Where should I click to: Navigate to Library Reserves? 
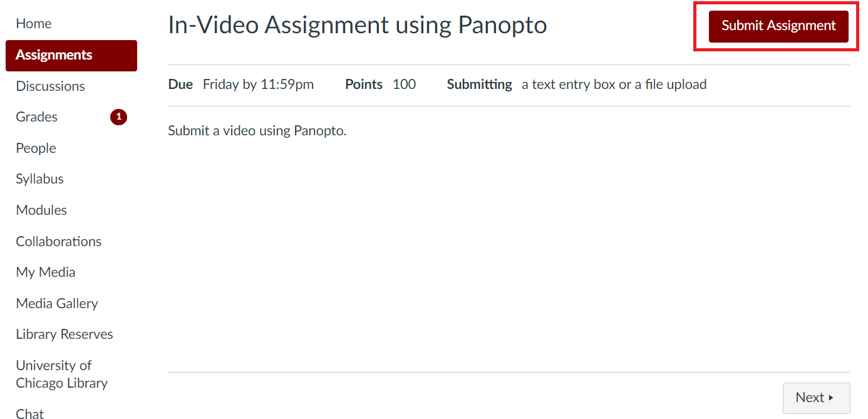click(64, 334)
